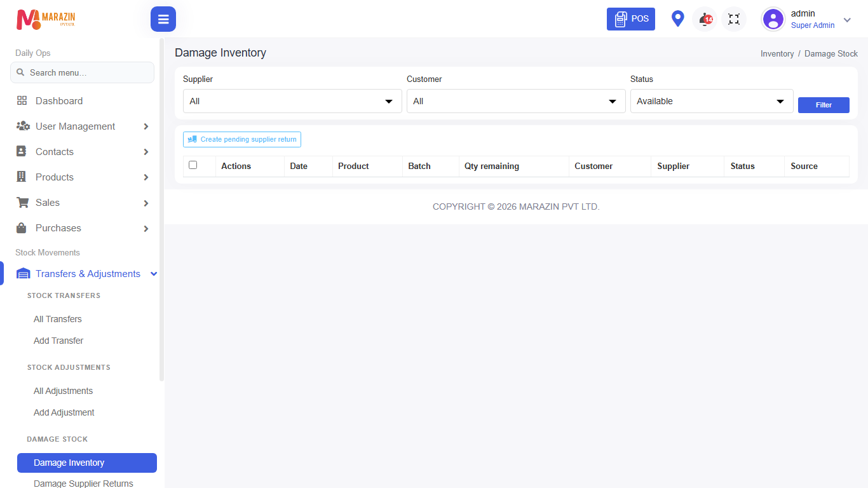Toggle fullscreen mode icon

coord(734,19)
